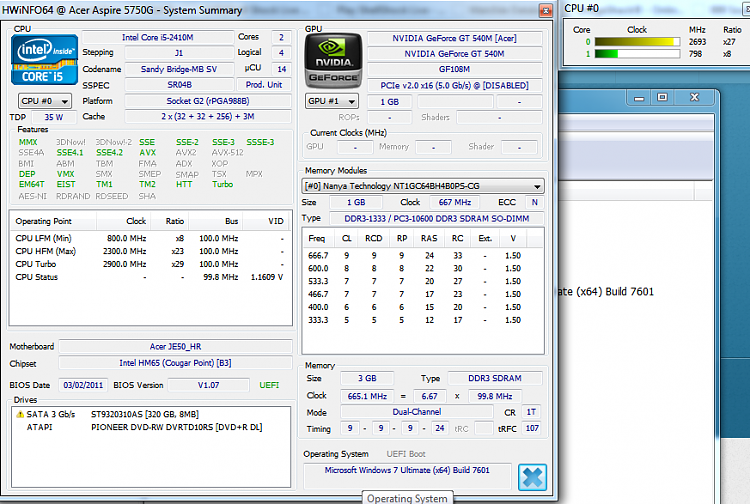The height and width of the screenshot is (504, 750).
Task: Click the Cores count value 2
Action: pyautogui.click(x=281, y=37)
